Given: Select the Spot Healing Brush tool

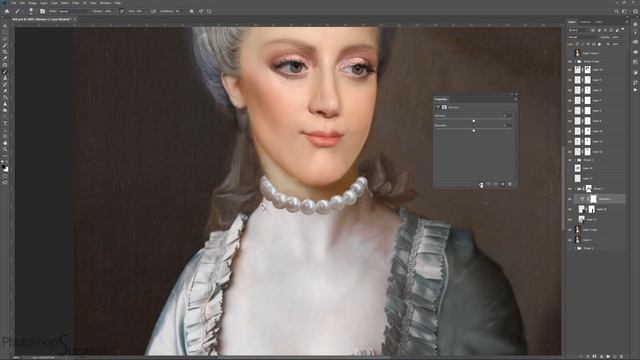Looking at the screenshot, I should click(x=5, y=65).
